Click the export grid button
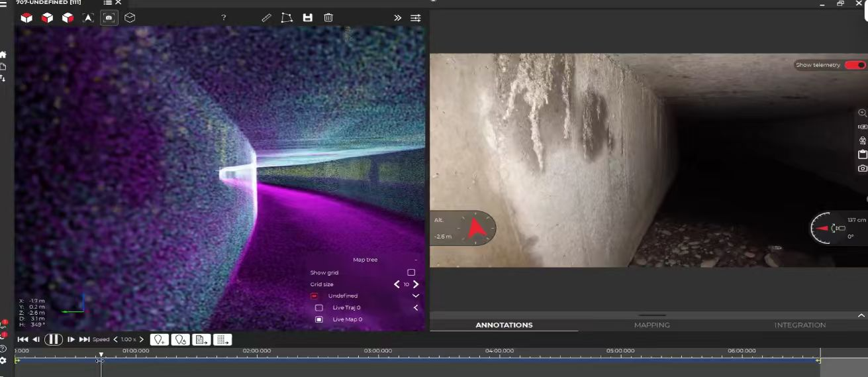The image size is (868, 377). point(222,339)
